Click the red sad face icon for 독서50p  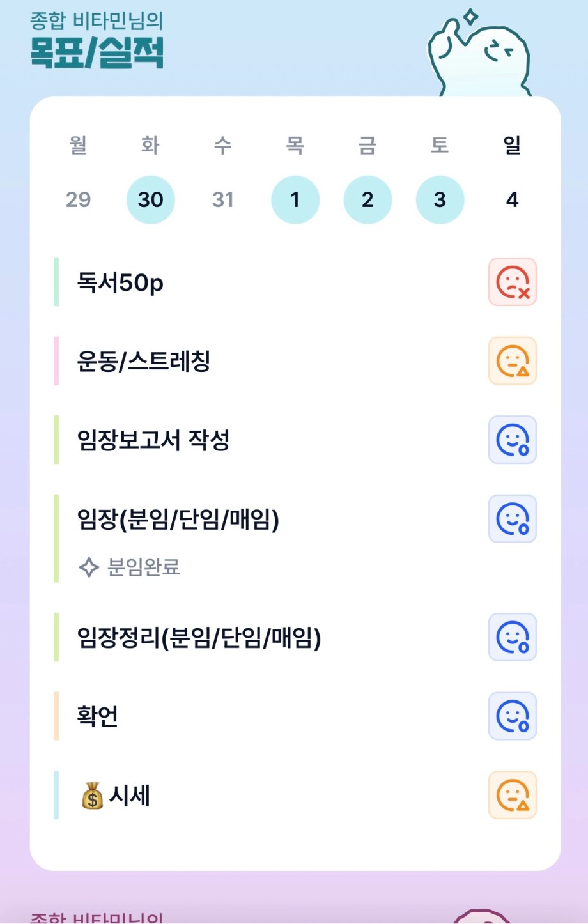coord(512,282)
